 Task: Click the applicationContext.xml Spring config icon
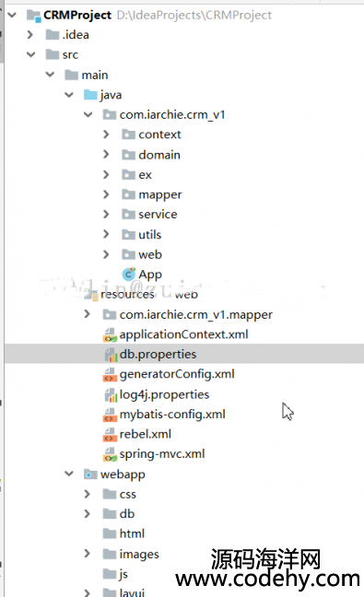[110, 334]
